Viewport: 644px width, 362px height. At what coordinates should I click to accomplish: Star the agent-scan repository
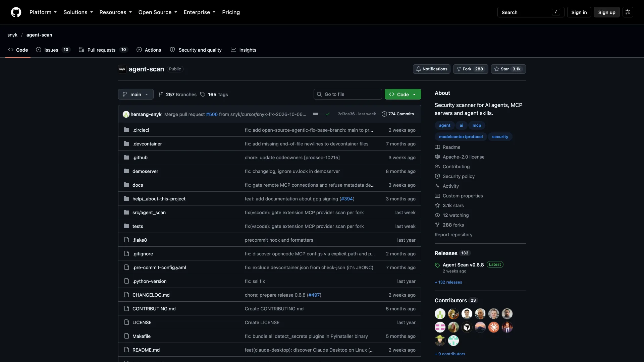pyautogui.click(x=508, y=69)
